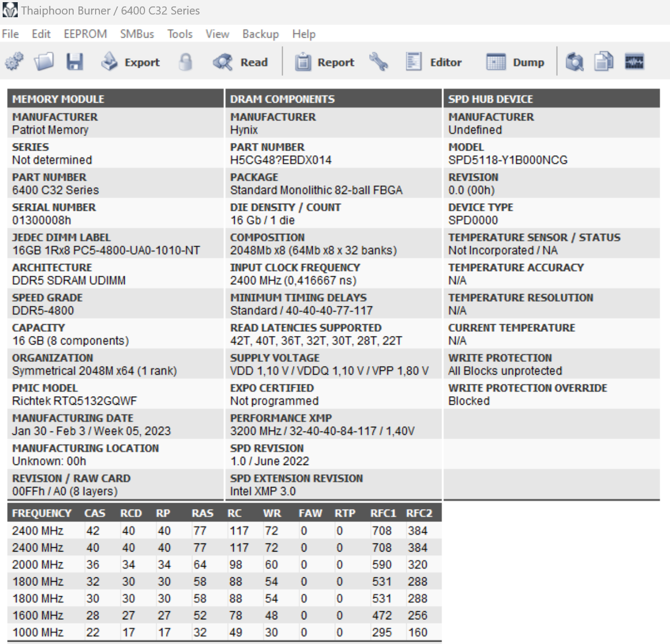Click the write-protection lock icon
The height and width of the screenshot is (644, 670).
[x=185, y=61]
